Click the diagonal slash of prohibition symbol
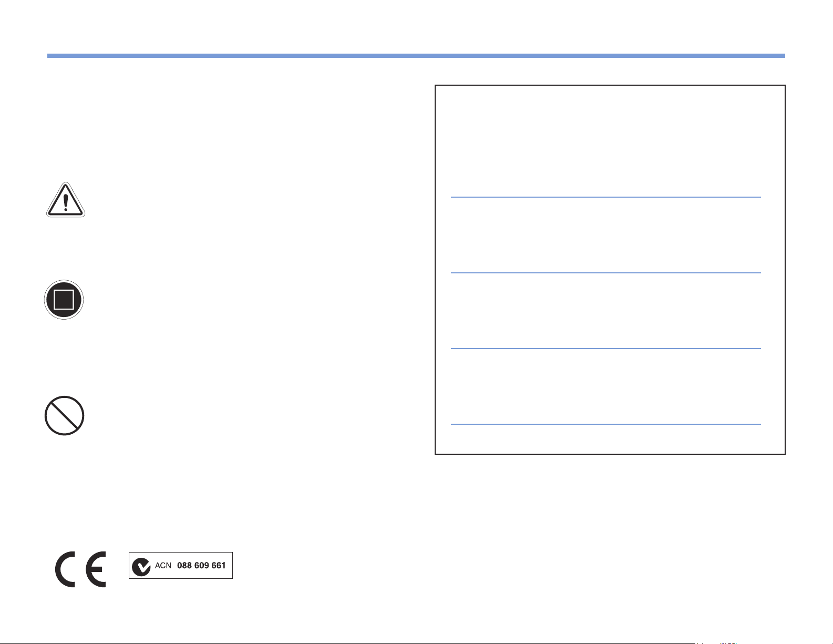The image size is (833, 644). [x=64, y=416]
